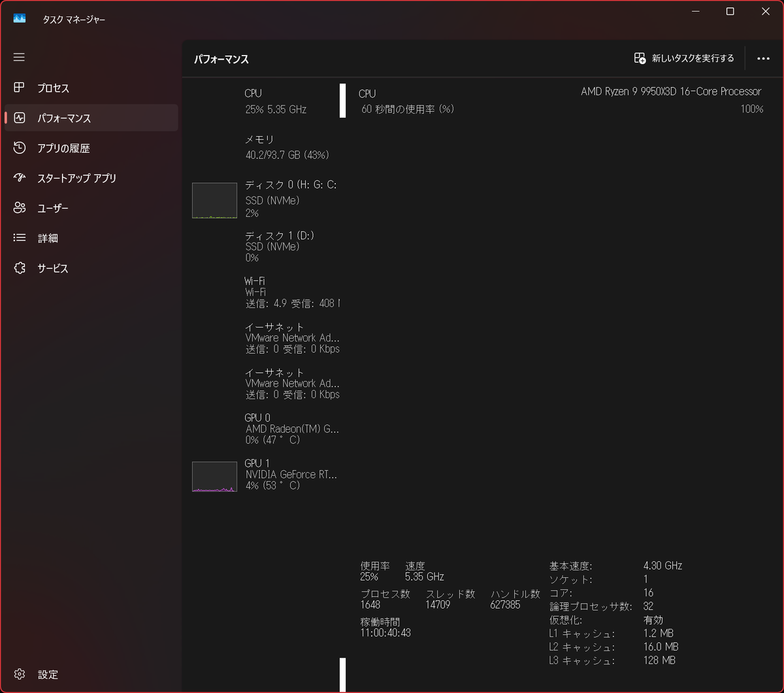Click the 基本速度 4.30 GHz value

point(662,566)
